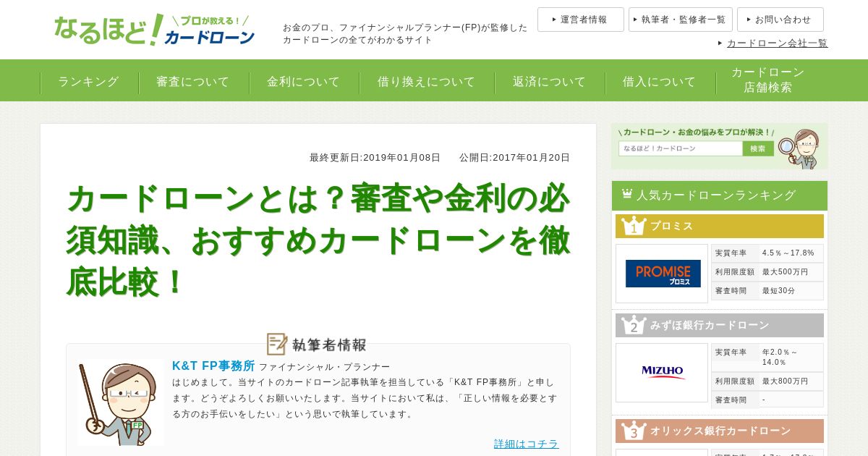The image size is (868, 456).
Task: Open the 借り換えについて menu item
Action: [x=427, y=82]
